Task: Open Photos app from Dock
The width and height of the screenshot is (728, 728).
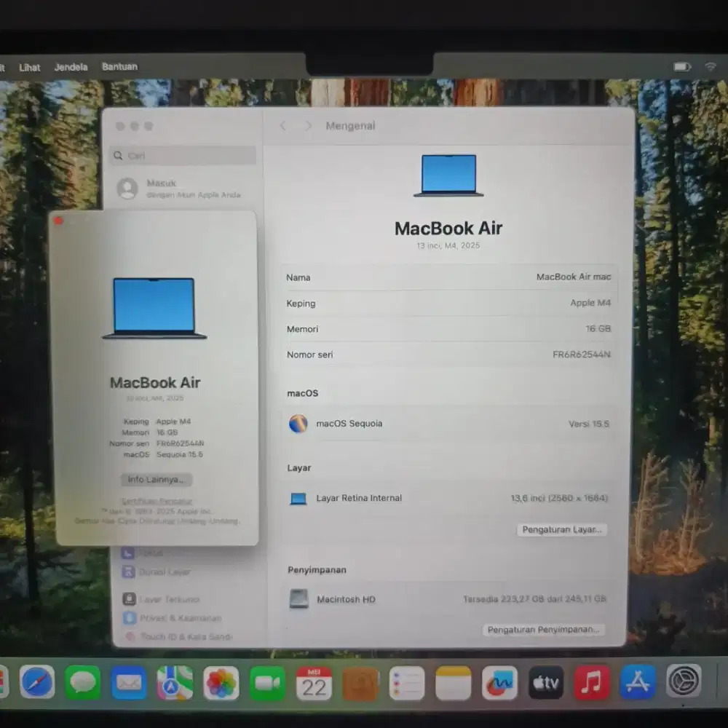Action: pyautogui.click(x=221, y=683)
